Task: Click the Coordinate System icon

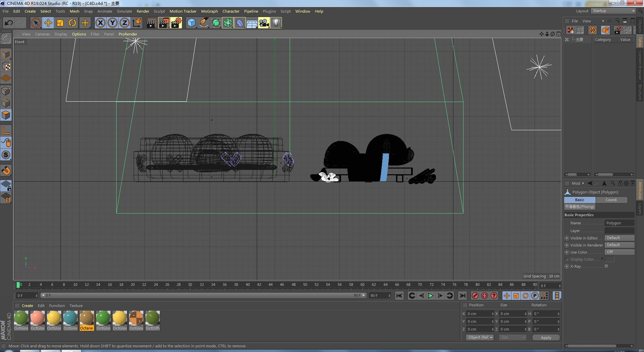Action: [x=137, y=23]
